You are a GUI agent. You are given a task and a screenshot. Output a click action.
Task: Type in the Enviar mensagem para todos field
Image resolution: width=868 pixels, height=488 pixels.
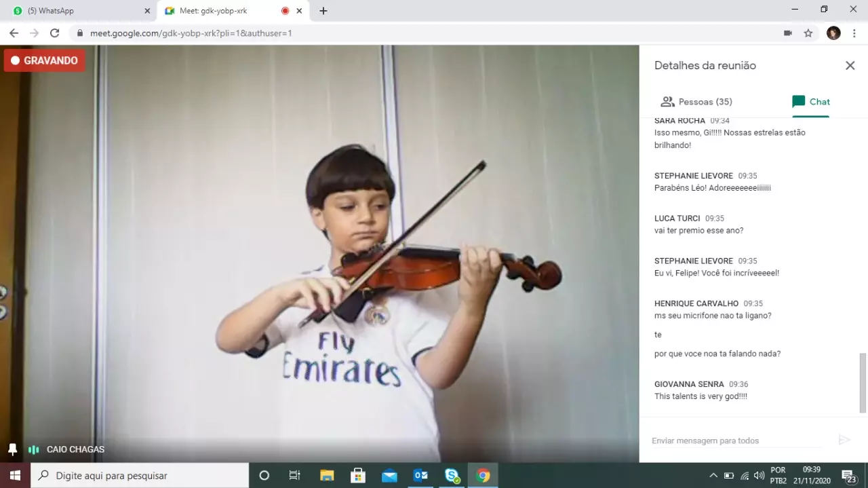[736, 440]
